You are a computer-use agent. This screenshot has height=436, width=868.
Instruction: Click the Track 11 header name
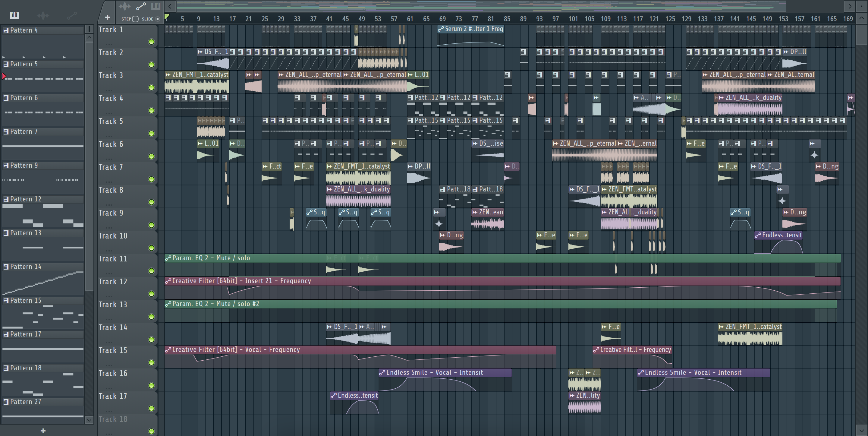(x=113, y=259)
